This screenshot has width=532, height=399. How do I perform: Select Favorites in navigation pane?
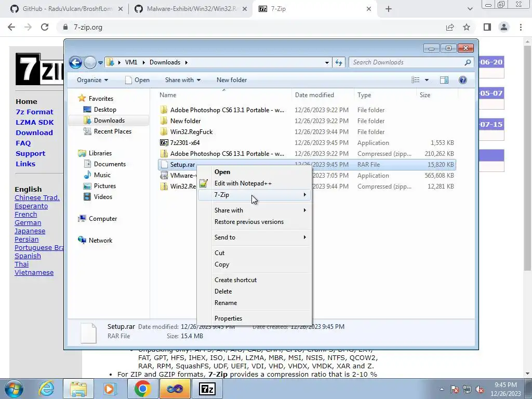pos(96,98)
